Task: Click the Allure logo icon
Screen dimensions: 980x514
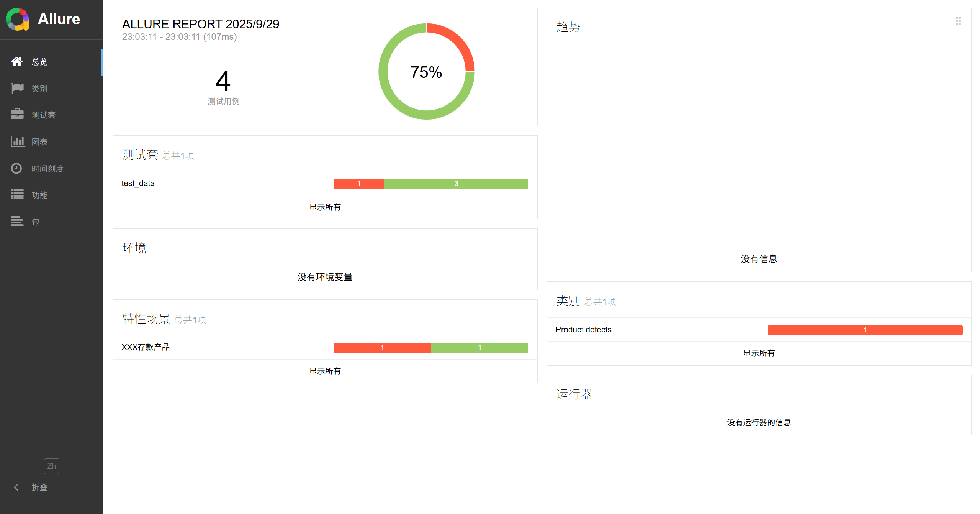Action: pyautogui.click(x=17, y=19)
